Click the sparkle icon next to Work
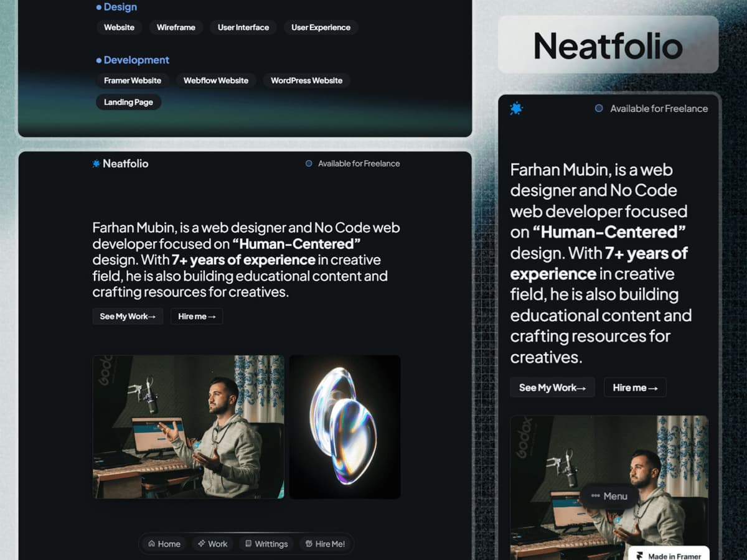 (x=200, y=544)
